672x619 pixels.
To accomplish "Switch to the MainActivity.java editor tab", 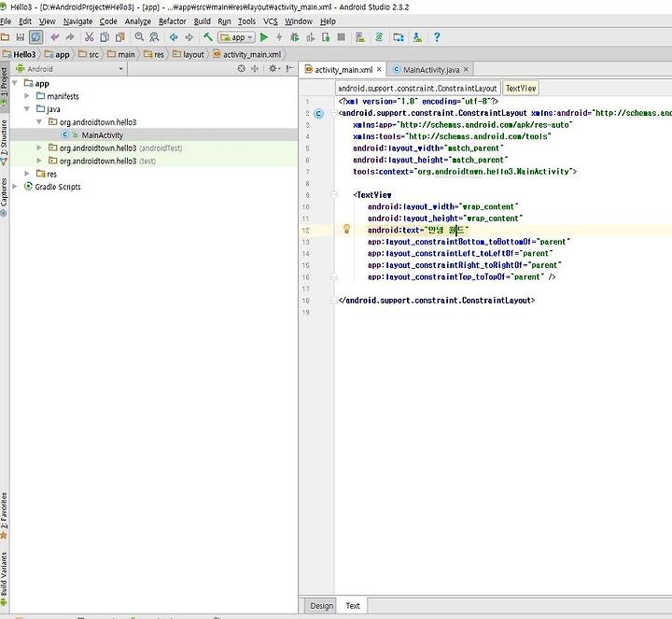I will pyautogui.click(x=431, y=70).
